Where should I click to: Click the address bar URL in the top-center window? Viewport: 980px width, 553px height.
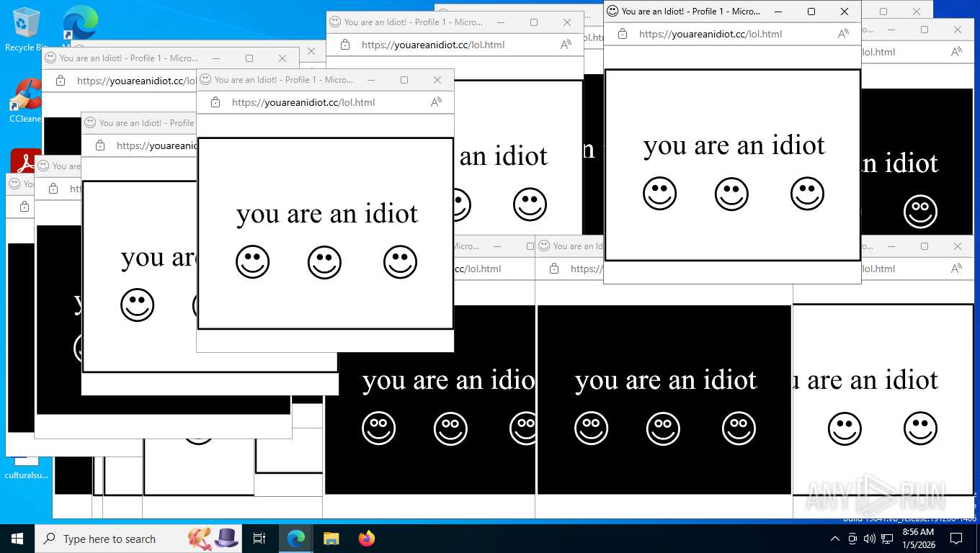pos(433,45)
